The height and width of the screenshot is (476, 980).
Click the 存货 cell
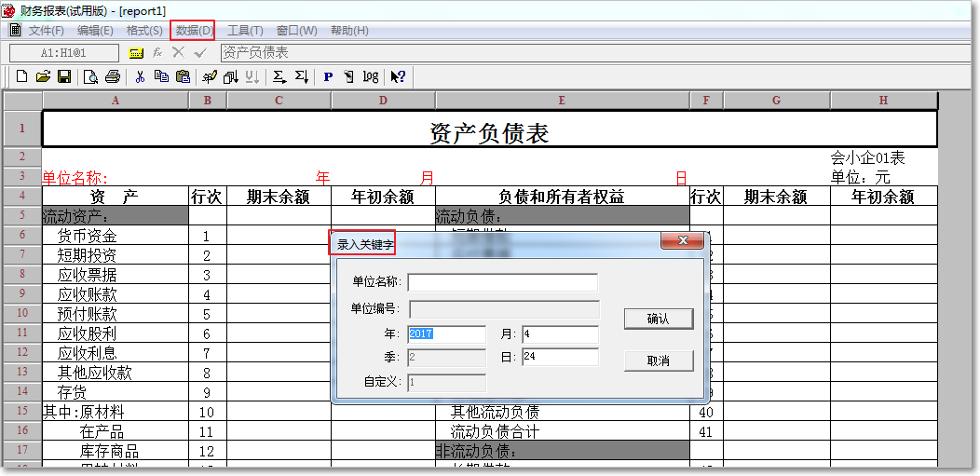click(115, 391)
